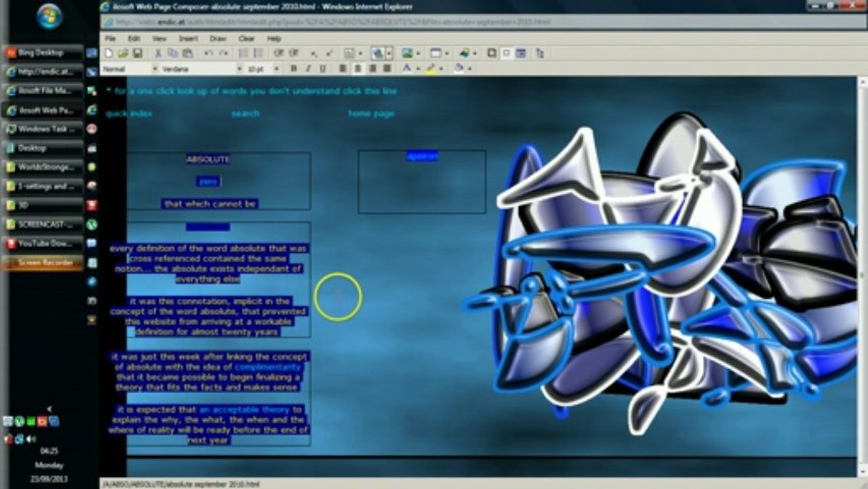Open the Verdana font dropdown
The height and width of the screenshot is (489, 868).
point(239,69)
